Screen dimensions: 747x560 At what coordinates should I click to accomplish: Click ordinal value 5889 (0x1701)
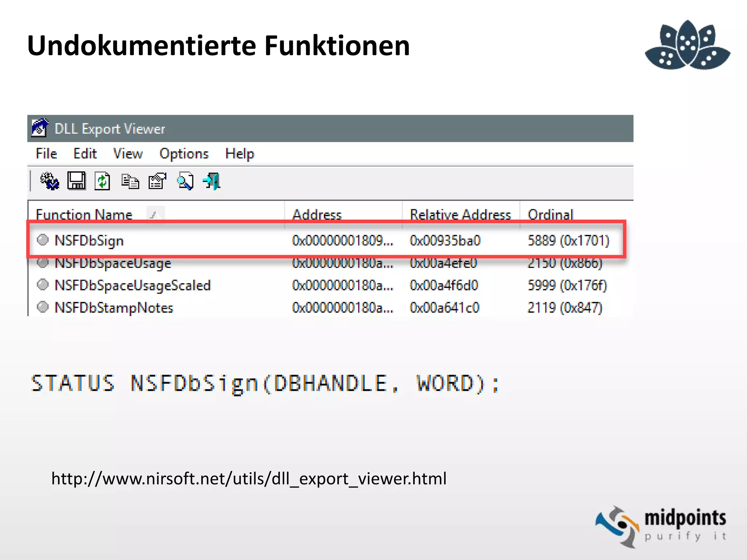[568, 240]
